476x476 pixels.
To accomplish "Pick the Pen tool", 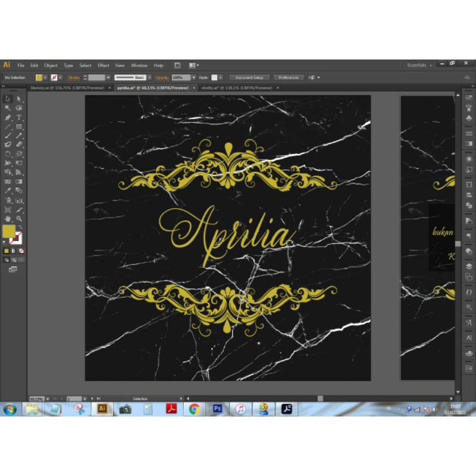I will click(8, 118).
